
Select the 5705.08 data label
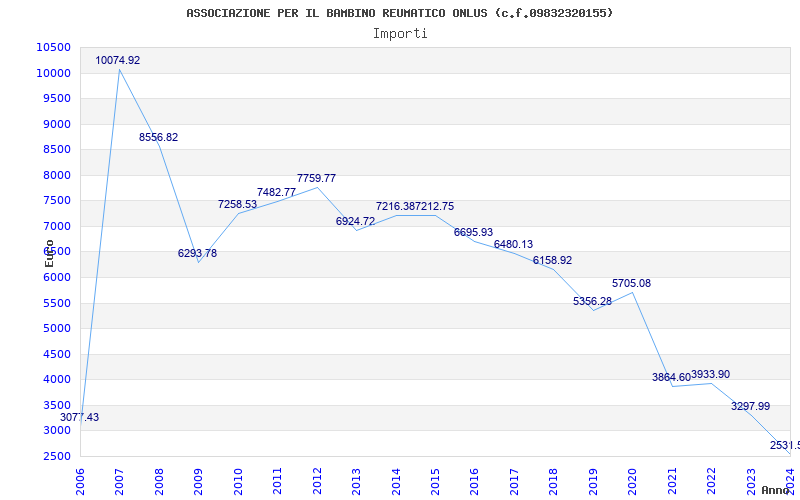click(632, 284)
